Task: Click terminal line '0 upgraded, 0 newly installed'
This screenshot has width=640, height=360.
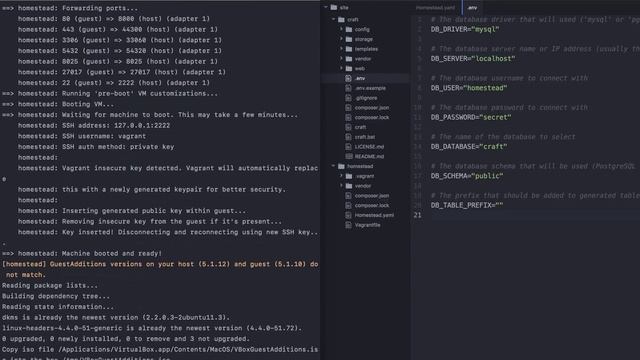Action: click(x=126, y=339)
